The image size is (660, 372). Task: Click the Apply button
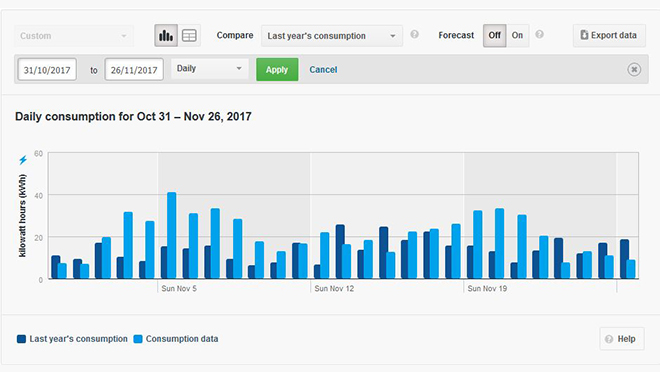277,69
